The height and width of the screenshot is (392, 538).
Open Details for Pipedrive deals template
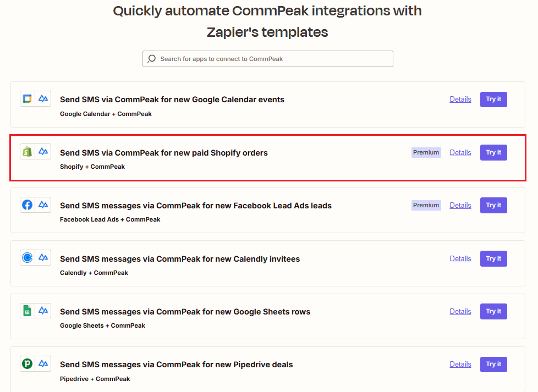[460, 364]
